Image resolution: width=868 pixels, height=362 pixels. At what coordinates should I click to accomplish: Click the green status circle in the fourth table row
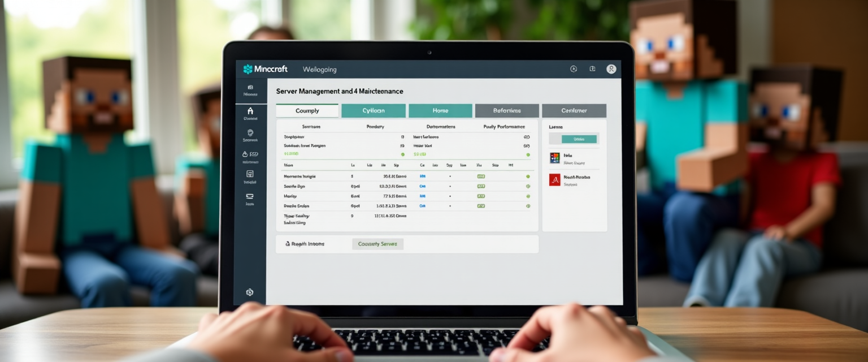[x=528, y=206]
